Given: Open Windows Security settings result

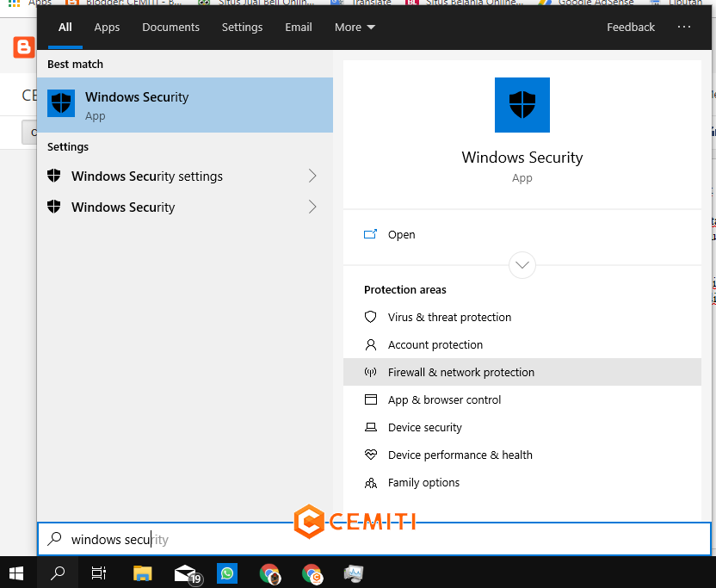Looking at the screenshot, I should [184, 176].
